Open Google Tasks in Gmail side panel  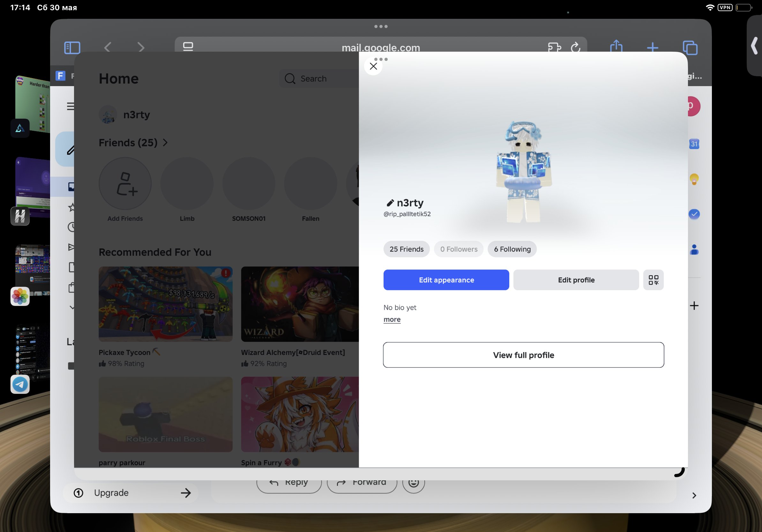click(x=694, y=214)
